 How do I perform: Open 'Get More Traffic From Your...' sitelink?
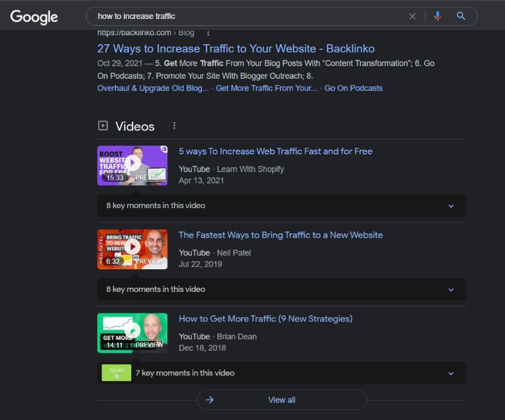266,88
